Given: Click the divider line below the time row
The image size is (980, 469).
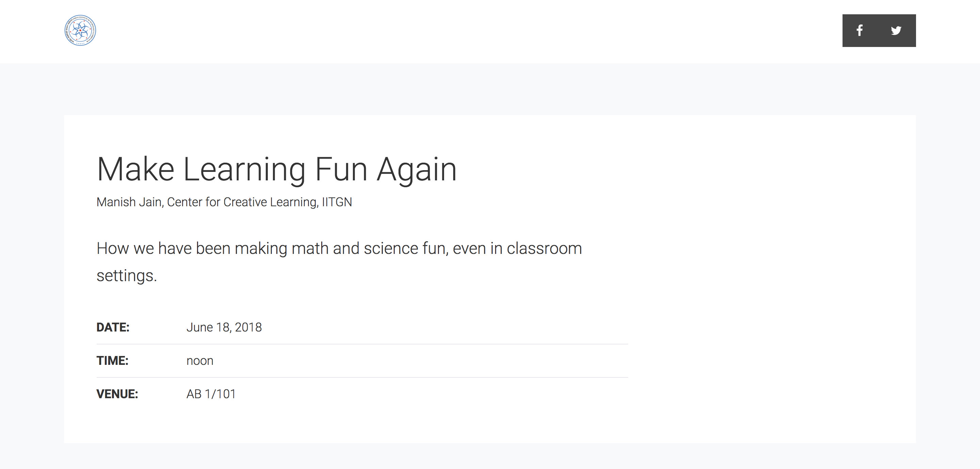Looking at the screenshot, I should click(362, 378).
